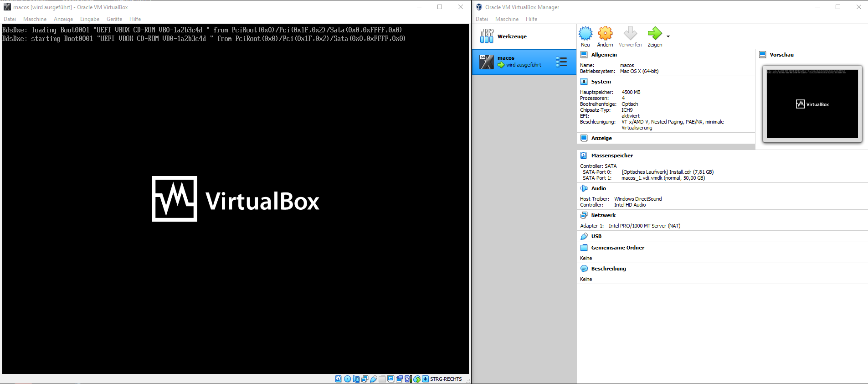Click the STRG-RECHTS host key label
Image resolution: width=868 pixels, height=384 pixels.
(x=446, y=379)
